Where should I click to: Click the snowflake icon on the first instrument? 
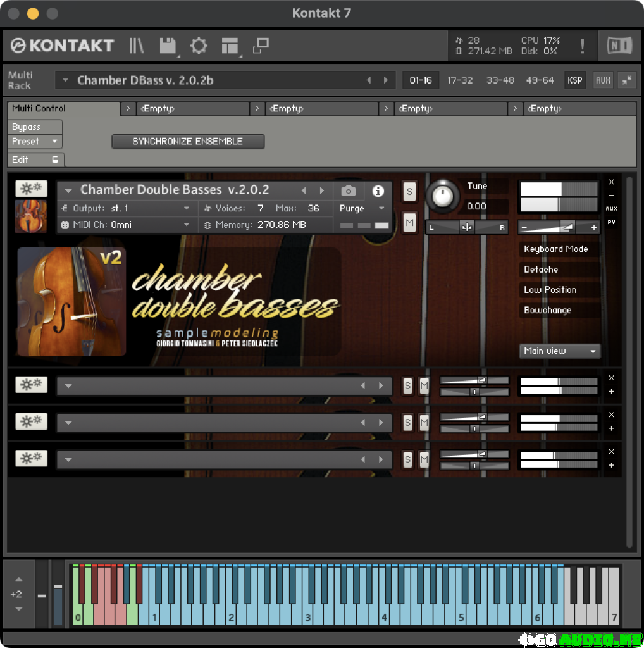(x=31, y=188)
